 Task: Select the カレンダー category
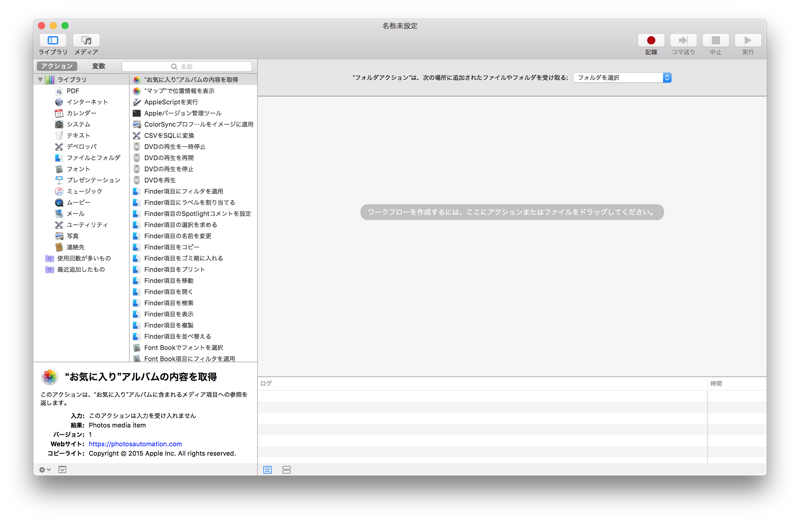pyautogui.click(x=76, y=113)
